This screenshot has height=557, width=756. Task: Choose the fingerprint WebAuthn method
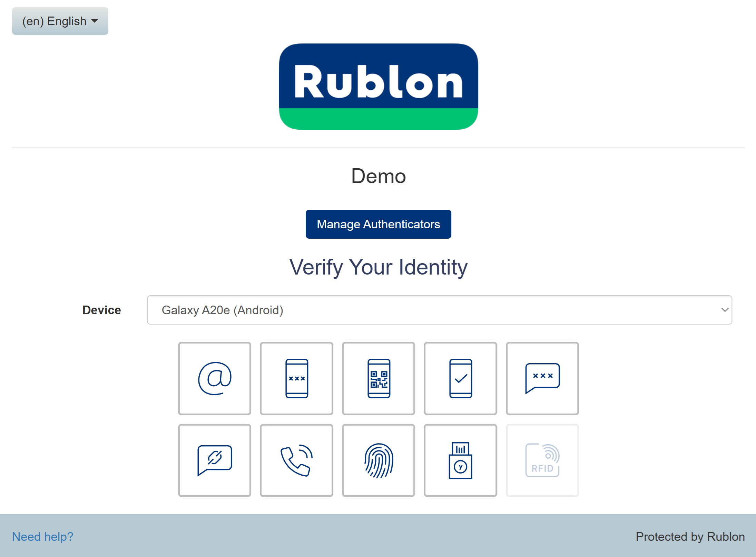click(x=378, y=460)
